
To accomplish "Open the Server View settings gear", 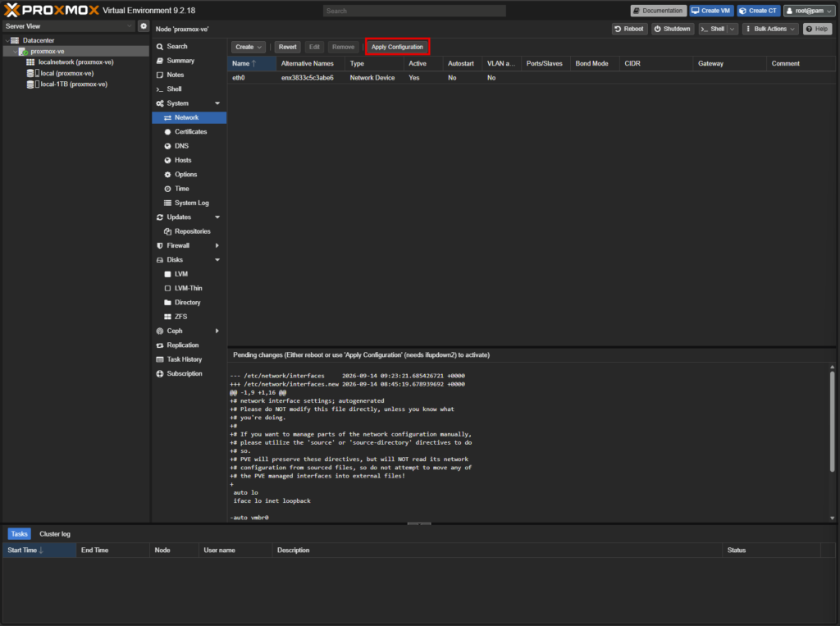I will coord(143,25).
